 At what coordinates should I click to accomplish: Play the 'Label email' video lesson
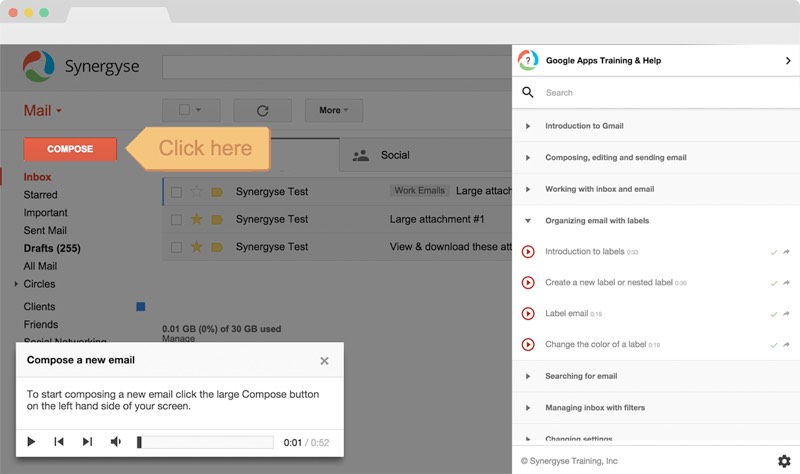pos(528,314)
